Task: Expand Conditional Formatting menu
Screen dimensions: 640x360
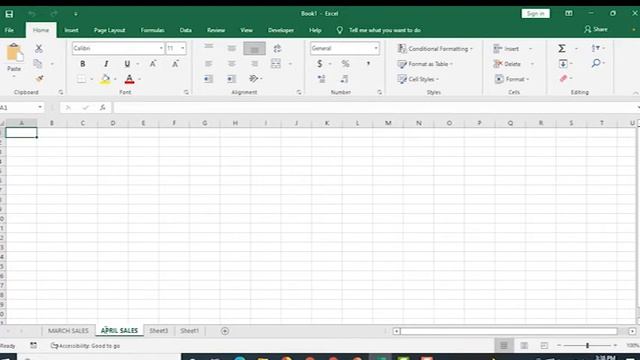Action: [435, 49]
